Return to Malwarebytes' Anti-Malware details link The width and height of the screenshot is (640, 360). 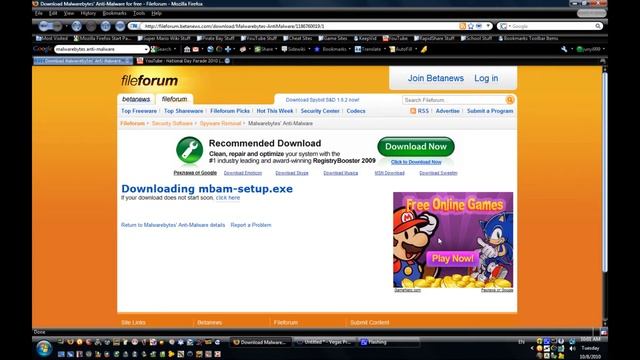click(x=173, y=225)
